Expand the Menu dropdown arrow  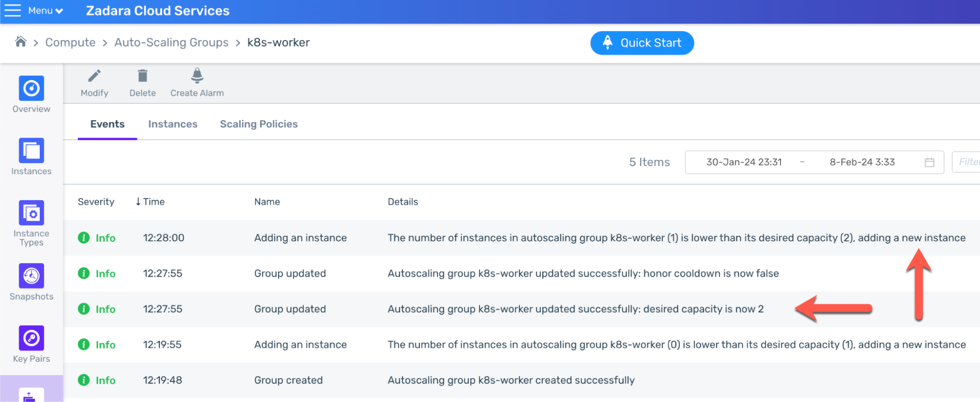(x=59, y=11)
